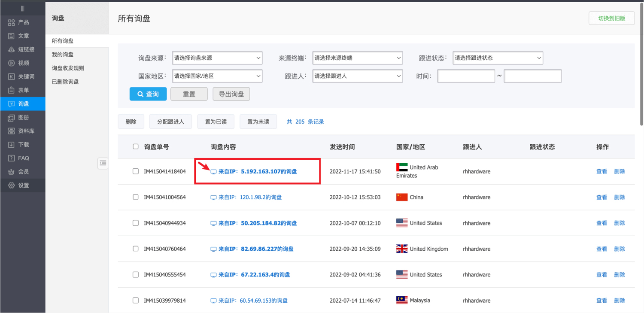Click the 关键词 K icon
Image resolution: width=644 pixels, height=313 pixels.
[12, 76]
